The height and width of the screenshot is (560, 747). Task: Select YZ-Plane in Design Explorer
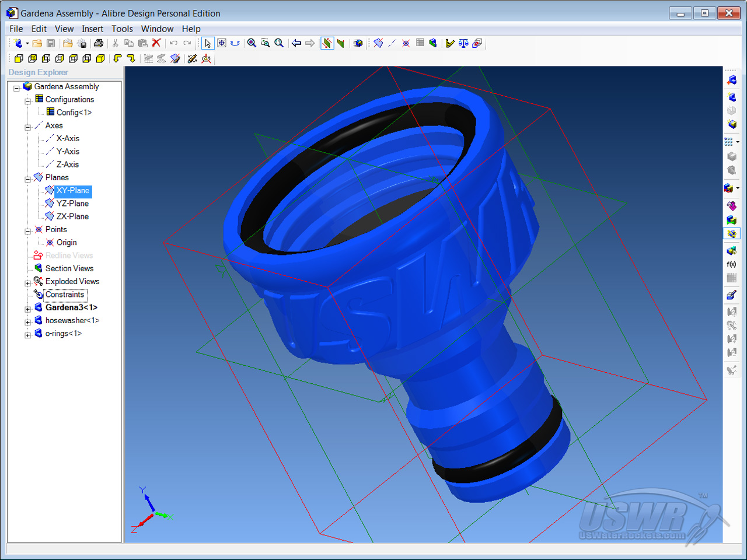[72, 204]
